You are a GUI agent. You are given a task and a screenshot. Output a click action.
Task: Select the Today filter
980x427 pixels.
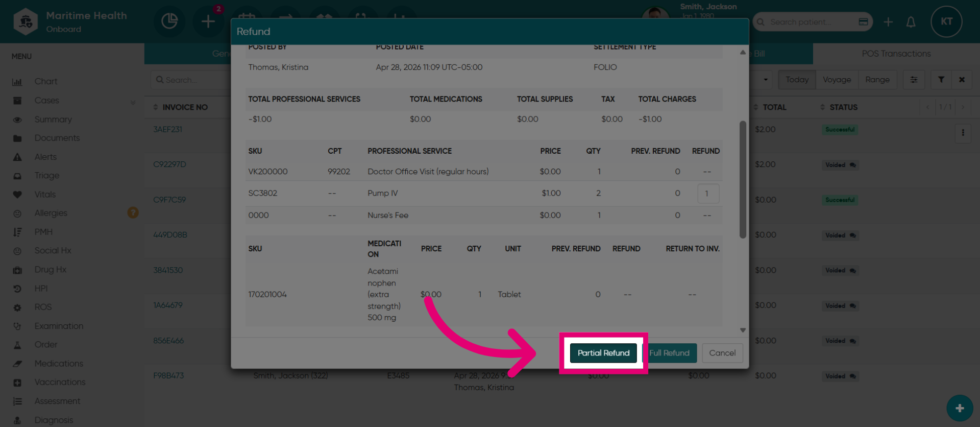tap(797, 80)
